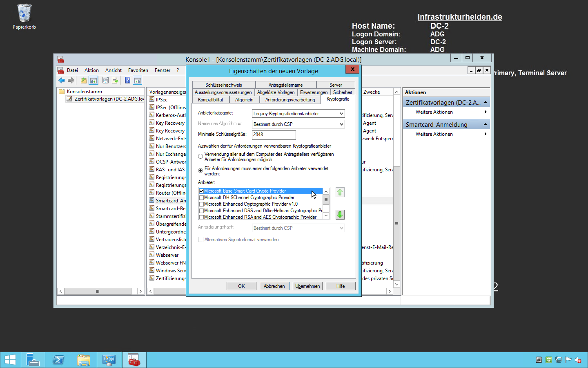Click the Action Center flag tray icon

[568, 360]
